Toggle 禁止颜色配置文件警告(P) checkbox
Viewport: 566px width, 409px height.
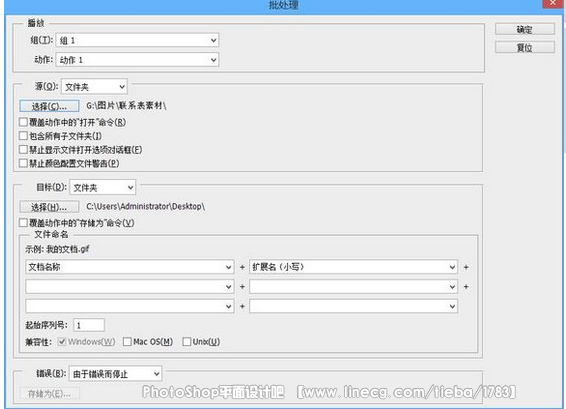23,163
